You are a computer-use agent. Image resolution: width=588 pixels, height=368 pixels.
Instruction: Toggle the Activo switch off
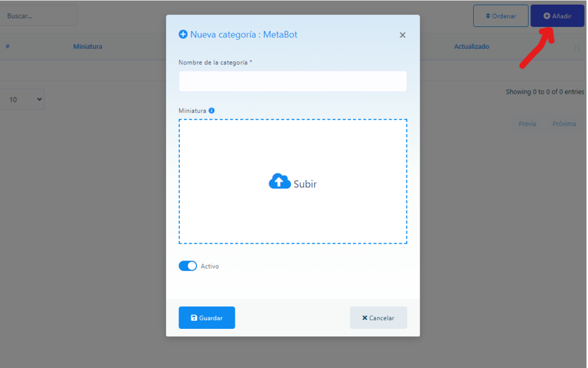click(188, 266)
